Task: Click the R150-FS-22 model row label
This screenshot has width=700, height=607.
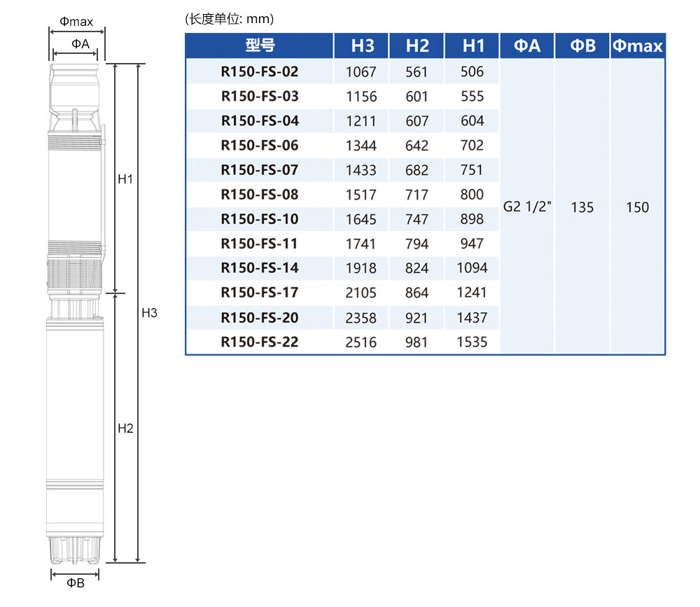Action: click(260, 342)
